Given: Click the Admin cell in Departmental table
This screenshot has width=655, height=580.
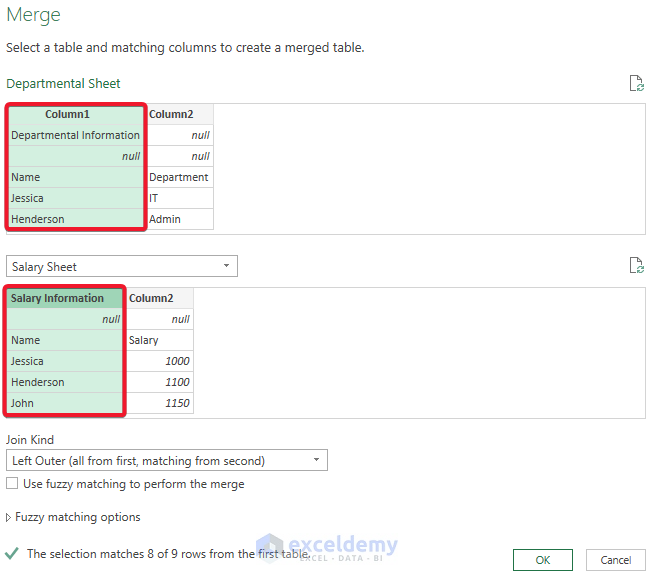Looking at the screenshot, I should (x=179, y=219).
